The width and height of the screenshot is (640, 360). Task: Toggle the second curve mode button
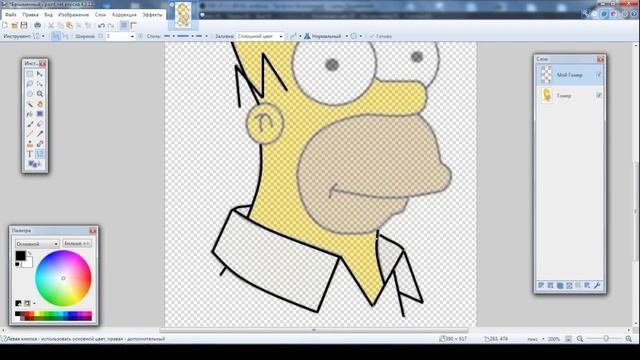pos(65,36)
